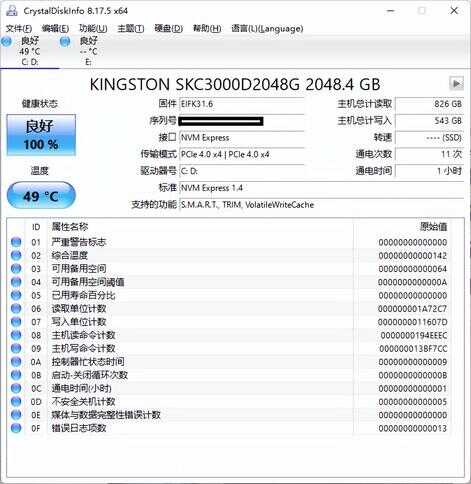Screen dimensions: 471x484
Task: Open the 文件(F) menu
Action: 19,28
